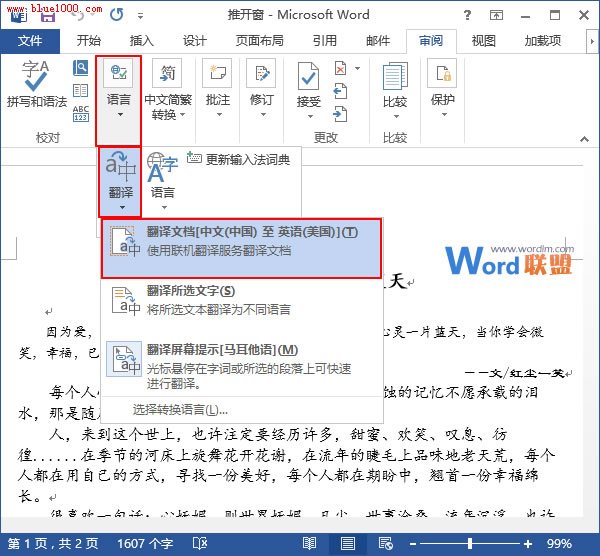This screenshot has width=600, height=556.
Task: Switch to the 邮件 Mailings tab
Action: pos(378,41)
